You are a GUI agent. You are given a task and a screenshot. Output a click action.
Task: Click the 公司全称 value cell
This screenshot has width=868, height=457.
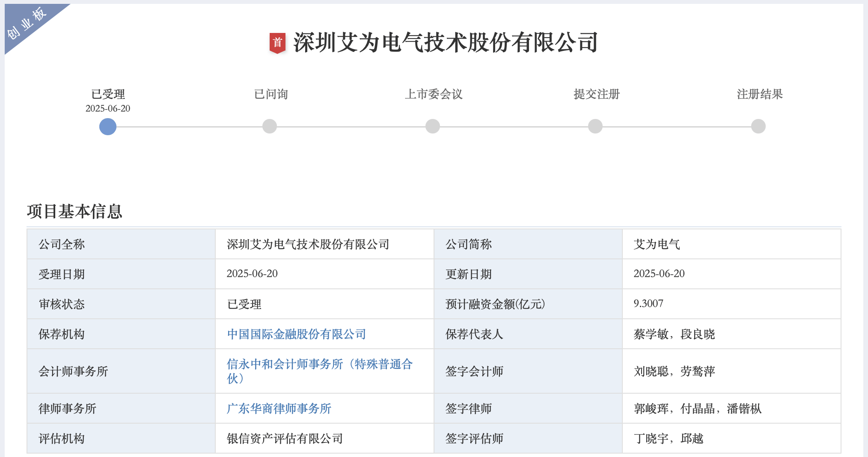[x=324, y=244]
